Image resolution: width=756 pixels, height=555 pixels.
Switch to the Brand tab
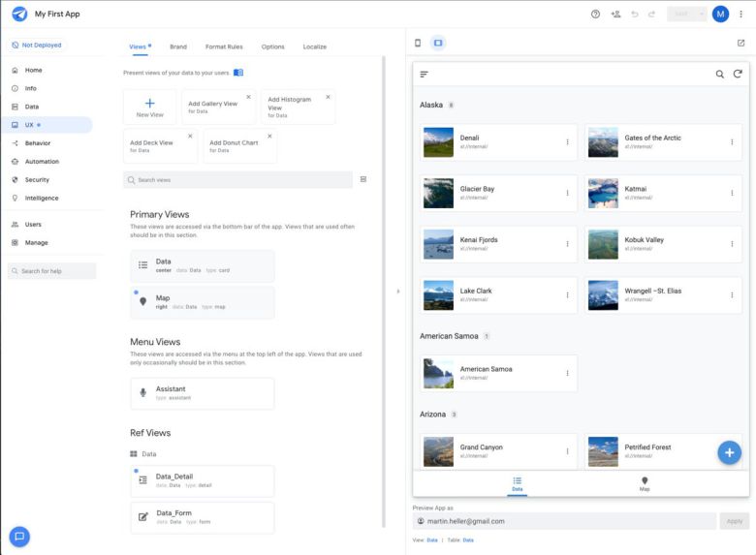click(178, 46)
